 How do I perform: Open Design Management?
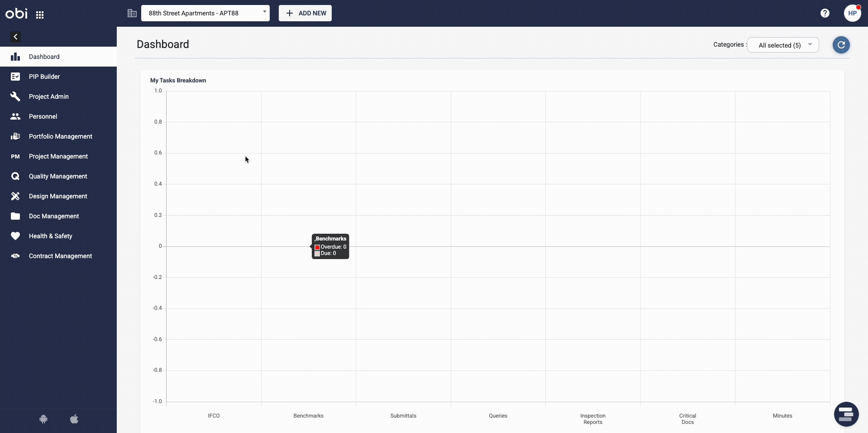57,196
